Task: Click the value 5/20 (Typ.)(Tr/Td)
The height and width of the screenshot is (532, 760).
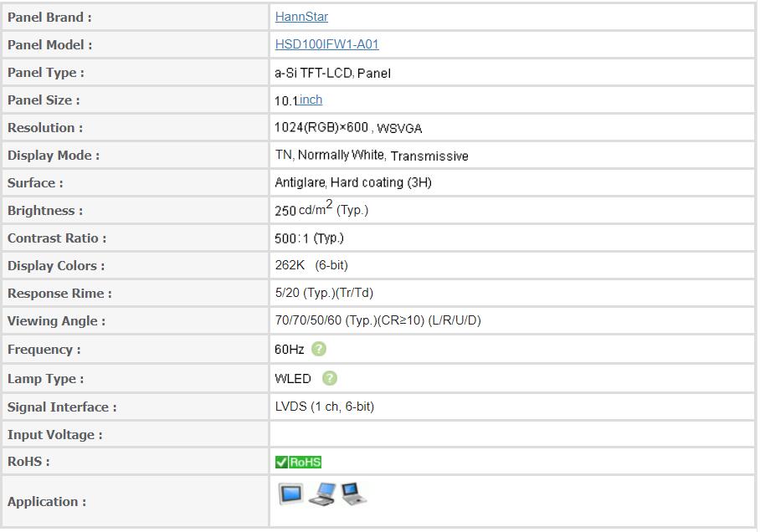Action: pyautogui.click(x=324, y=293)
